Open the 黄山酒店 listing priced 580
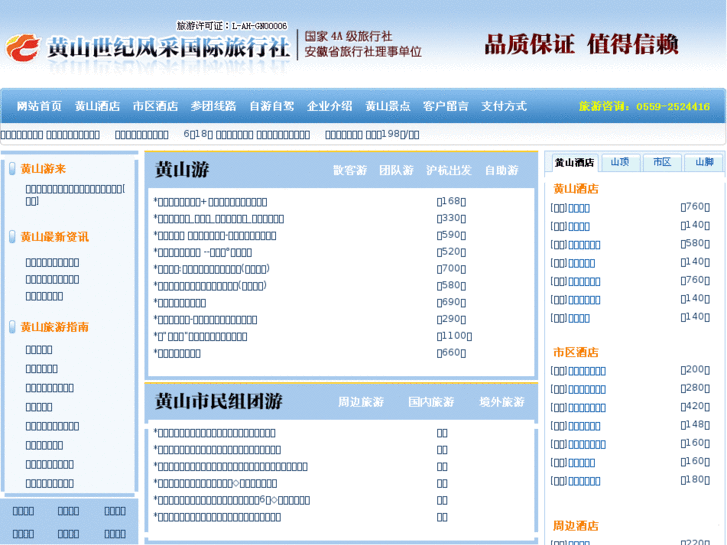 584,245
